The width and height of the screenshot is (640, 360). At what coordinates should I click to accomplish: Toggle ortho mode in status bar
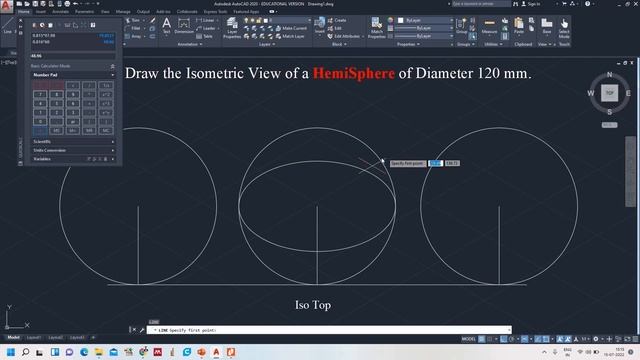click(504, 339)
